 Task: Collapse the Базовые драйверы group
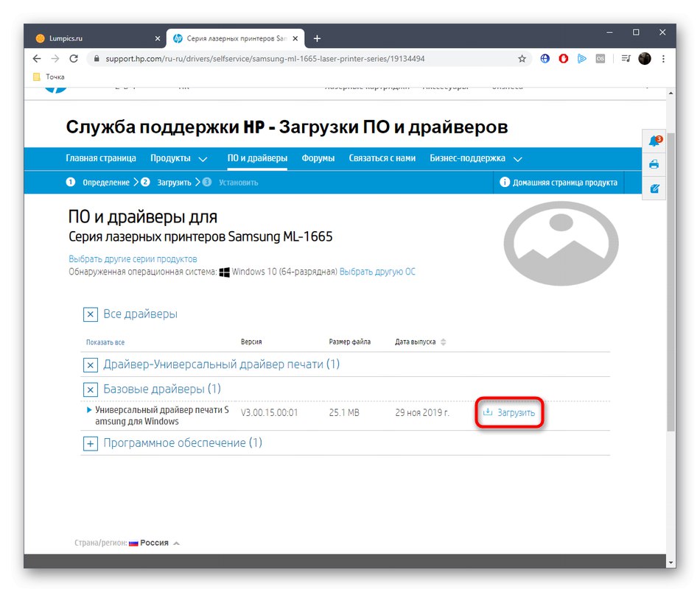point(90,389)
